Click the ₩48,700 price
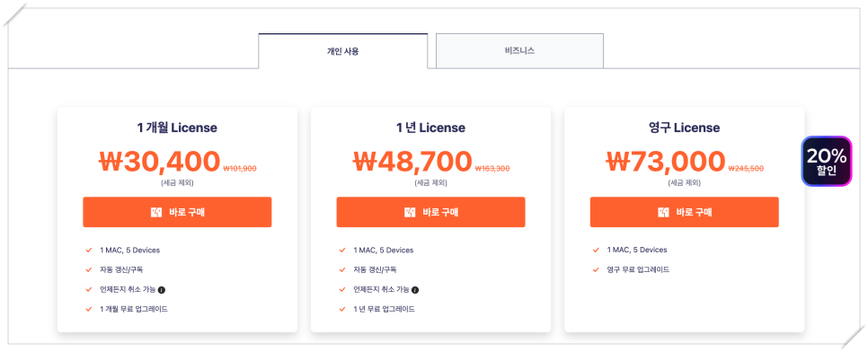868x352 pixels. pos(413,162)
